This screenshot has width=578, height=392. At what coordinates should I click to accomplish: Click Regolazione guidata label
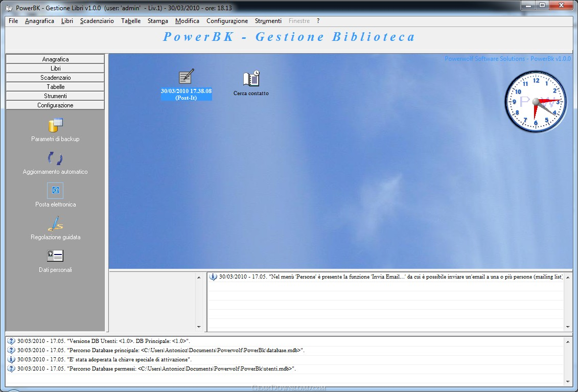(x=55, y=237)
